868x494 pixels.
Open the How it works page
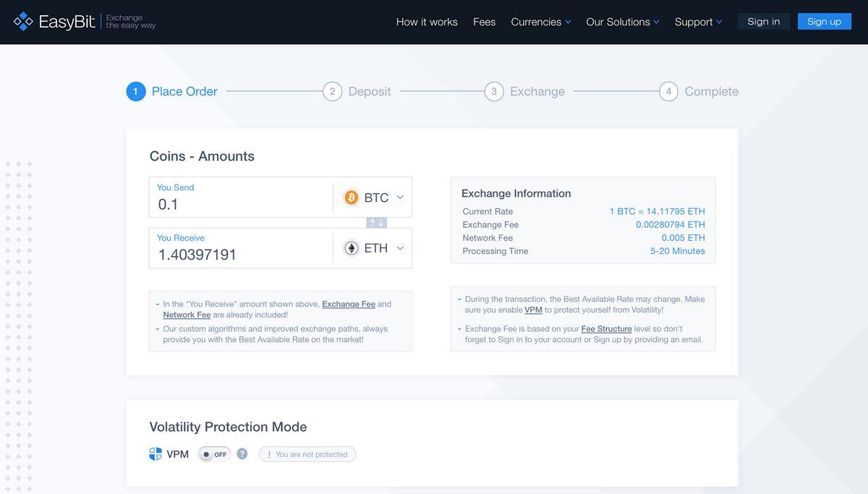[427, 22]
